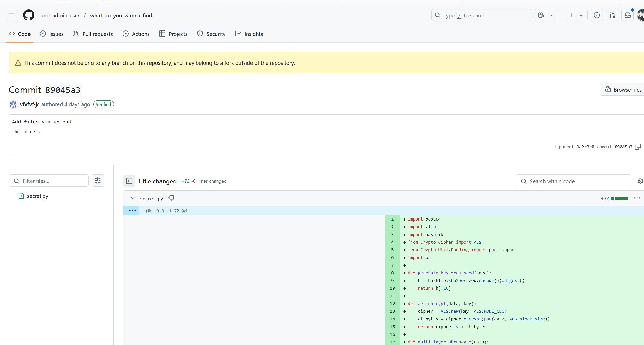The width and height of the screenshot is (644, 345).
Task: Open the GitHub homepage logo
Action: coord(29,15)
